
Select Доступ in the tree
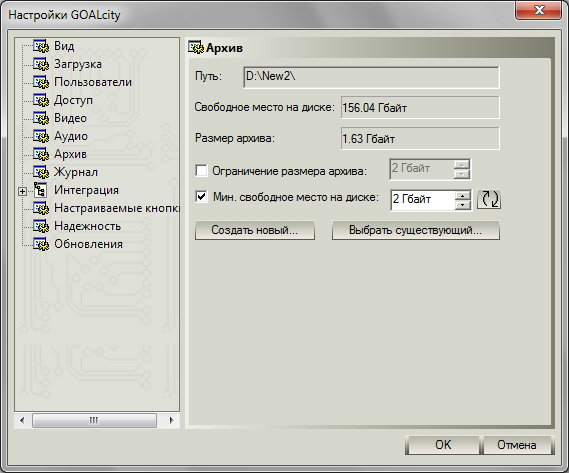coord(73,100)
